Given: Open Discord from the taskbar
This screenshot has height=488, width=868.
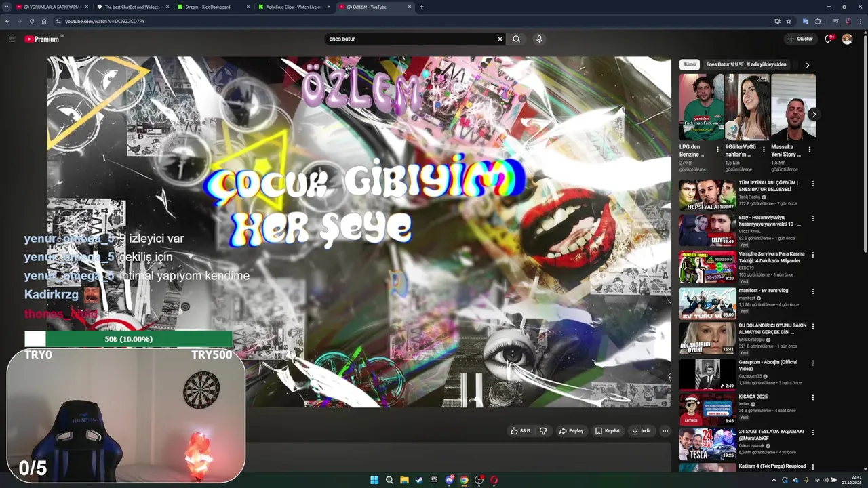Looking at the screenshot, I should [449, 480].
